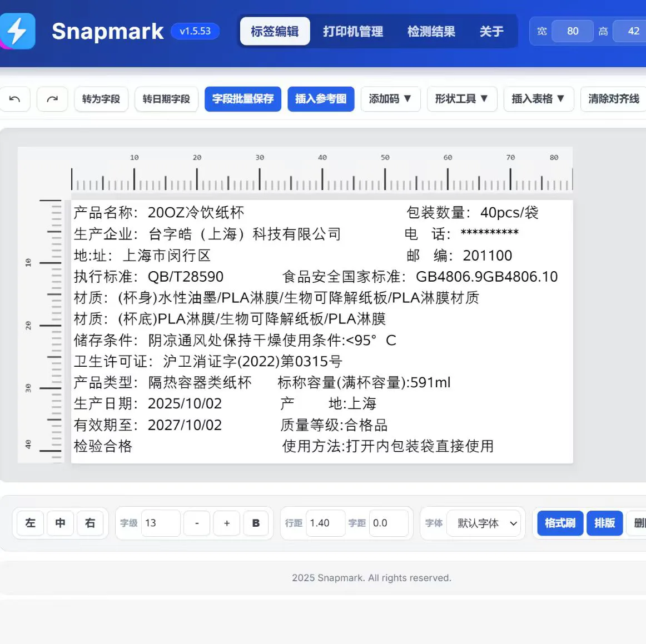Click the 格式刷 button
Screen dimensions: 646x644
point(560,523)
